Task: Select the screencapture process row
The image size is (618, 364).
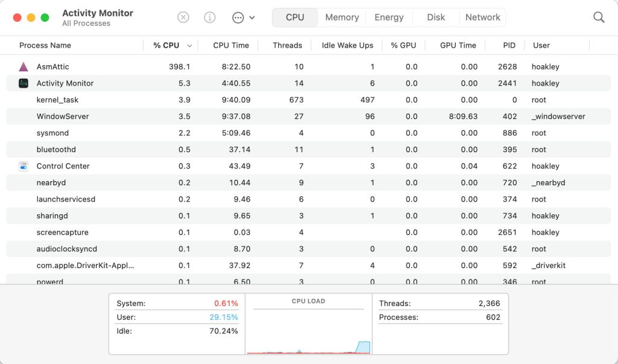Action: tap(308, 232)
